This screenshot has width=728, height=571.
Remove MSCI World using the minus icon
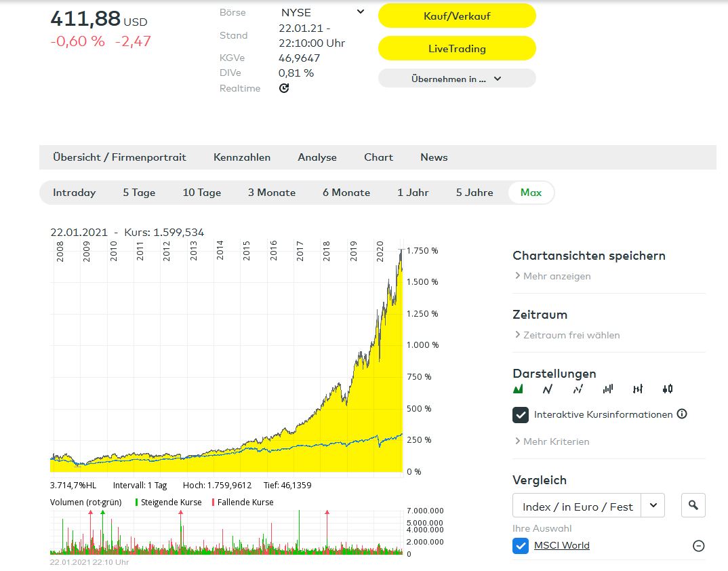698,546
